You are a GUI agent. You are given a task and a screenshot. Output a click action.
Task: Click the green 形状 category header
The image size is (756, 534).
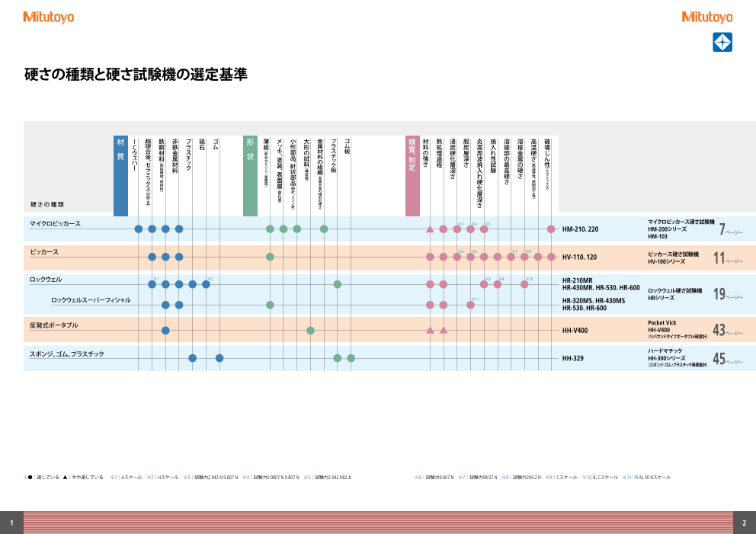[250, 176]
